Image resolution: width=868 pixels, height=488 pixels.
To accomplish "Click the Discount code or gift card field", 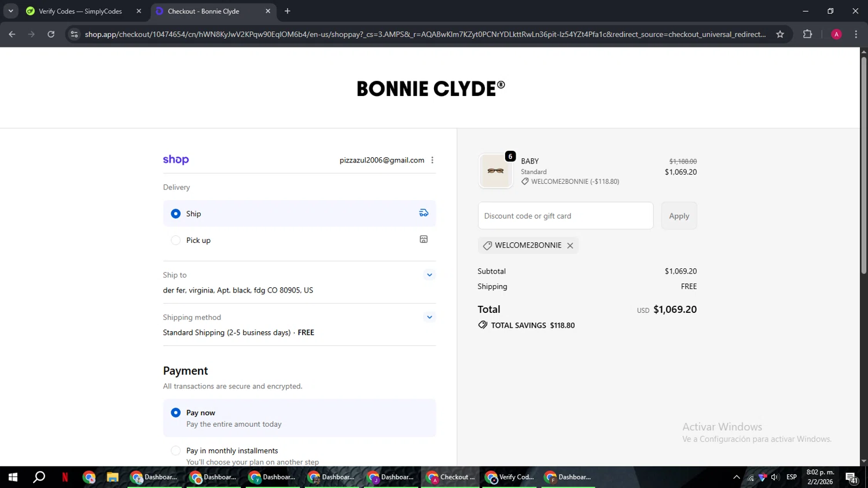I will (x=565, y=216).
